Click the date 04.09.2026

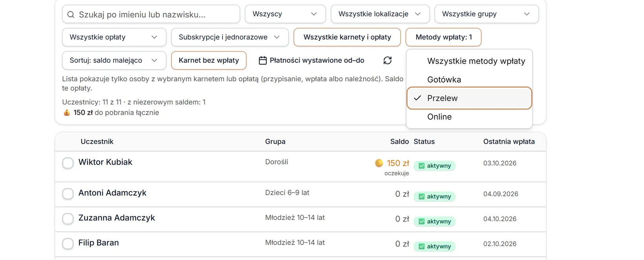click(x=501, y=194)
